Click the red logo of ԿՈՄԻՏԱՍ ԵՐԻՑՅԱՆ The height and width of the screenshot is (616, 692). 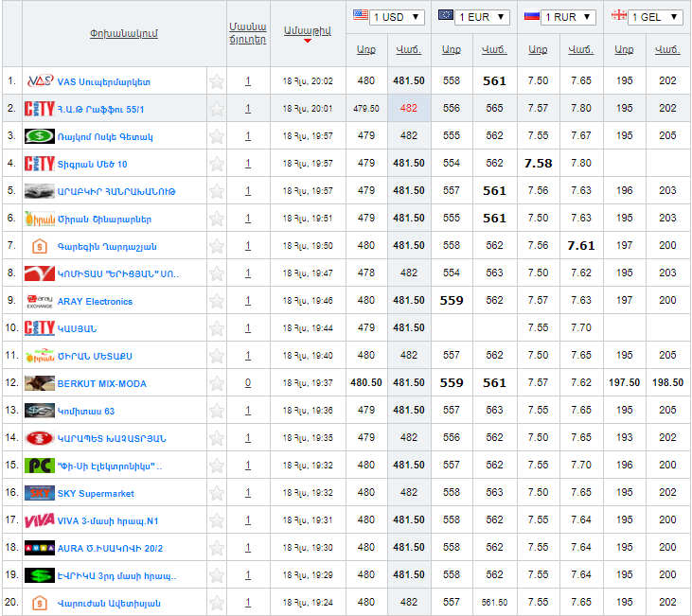[40, 273]
